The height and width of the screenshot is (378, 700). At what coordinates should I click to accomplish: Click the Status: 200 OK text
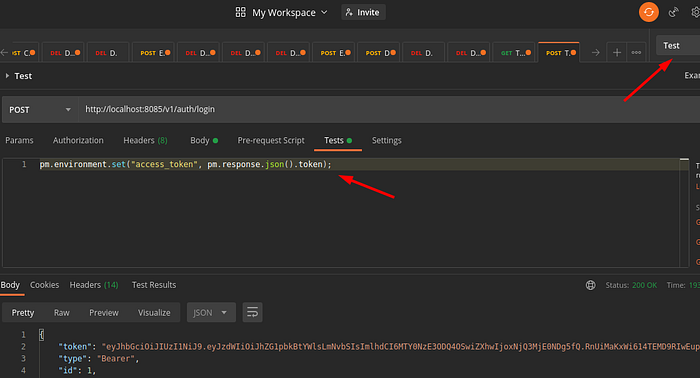click(631, 285)
